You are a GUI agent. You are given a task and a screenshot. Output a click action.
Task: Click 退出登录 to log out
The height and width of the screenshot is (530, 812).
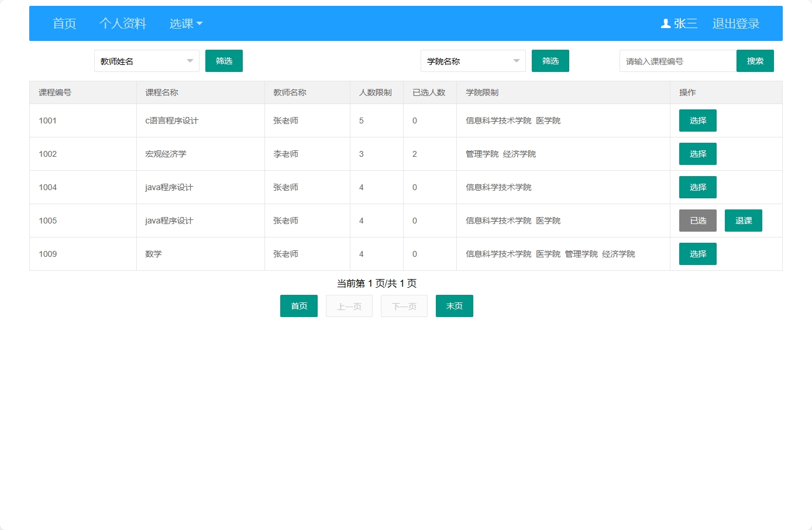[x=735, y=23]
